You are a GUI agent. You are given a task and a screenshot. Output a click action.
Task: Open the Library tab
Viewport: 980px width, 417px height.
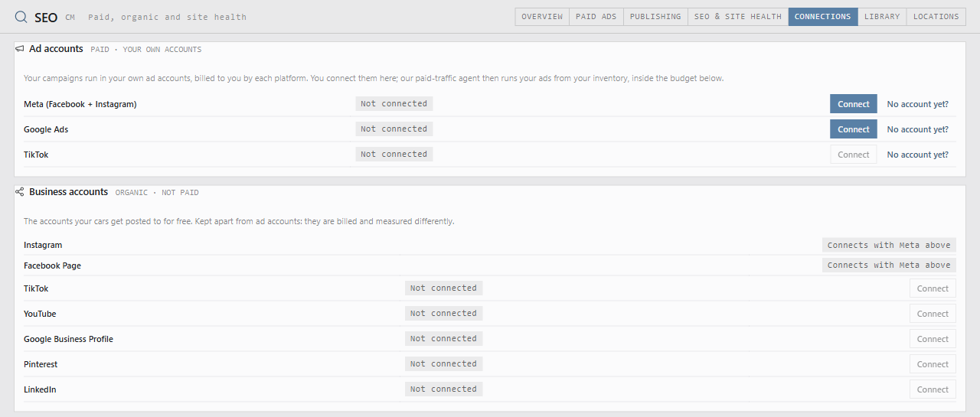882,17
